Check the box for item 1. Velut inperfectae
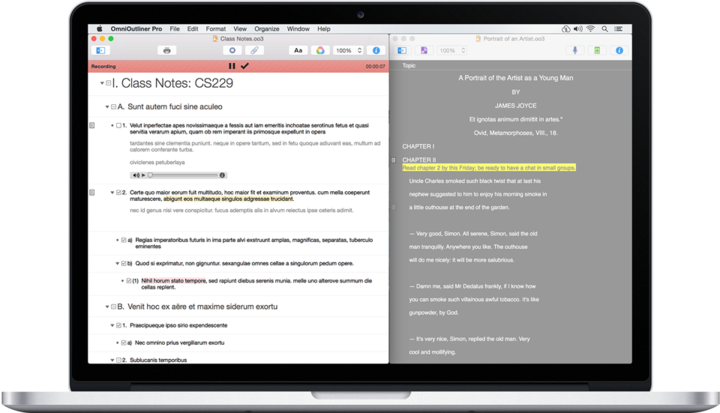 tap(119, 125)
